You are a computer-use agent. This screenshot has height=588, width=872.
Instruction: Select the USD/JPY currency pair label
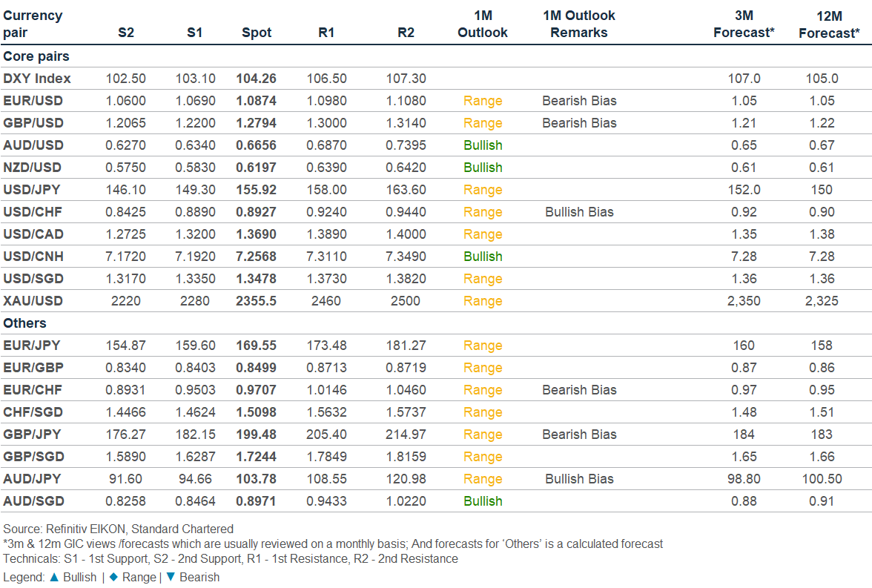tap(33, 190)
